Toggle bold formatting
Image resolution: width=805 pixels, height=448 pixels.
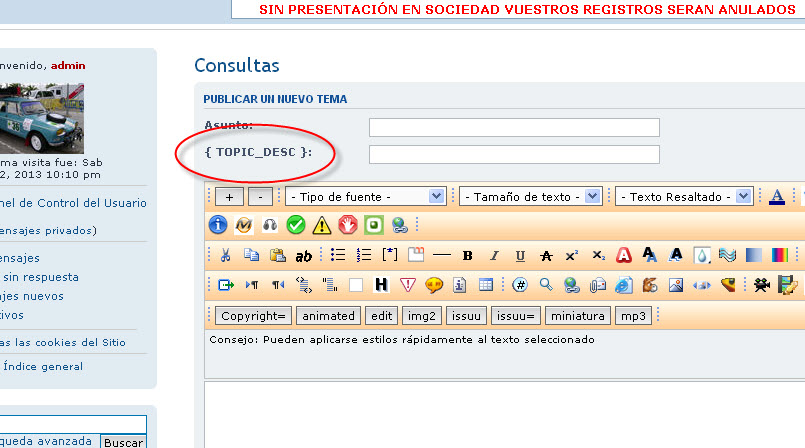[x=467, y=256]
